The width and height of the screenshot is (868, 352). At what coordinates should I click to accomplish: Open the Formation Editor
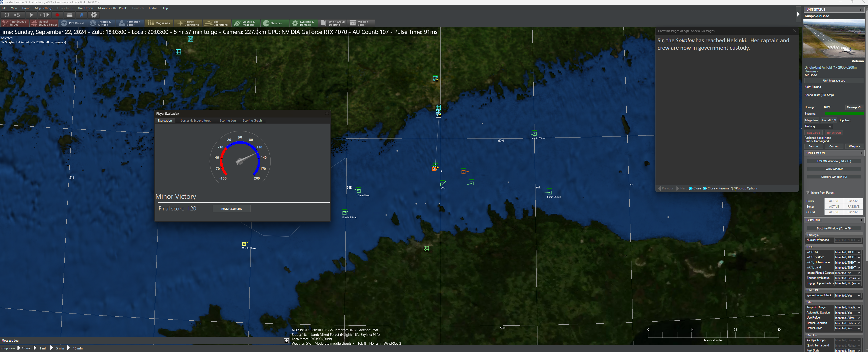click(131, 23)
